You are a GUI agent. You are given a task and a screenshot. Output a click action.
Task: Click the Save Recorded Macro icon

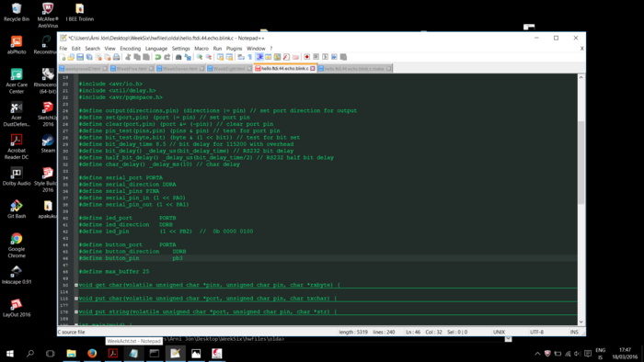click(x=343, y=57)
